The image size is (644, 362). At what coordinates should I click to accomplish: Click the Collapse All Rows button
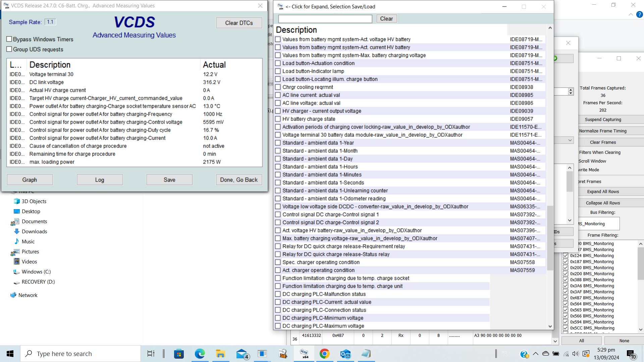point(603,203)
